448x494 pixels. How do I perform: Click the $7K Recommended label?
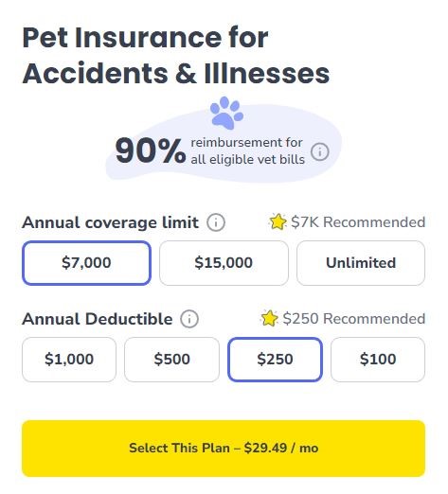(358, 222)
